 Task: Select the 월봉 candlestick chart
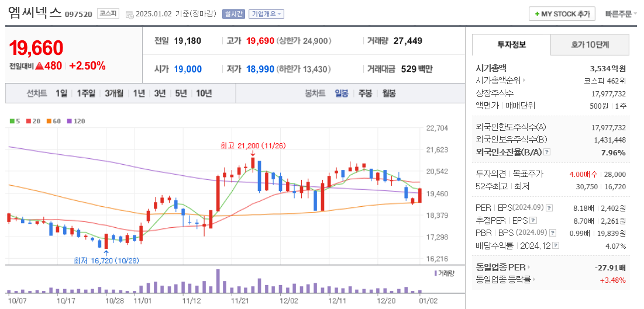coord(389,93)
